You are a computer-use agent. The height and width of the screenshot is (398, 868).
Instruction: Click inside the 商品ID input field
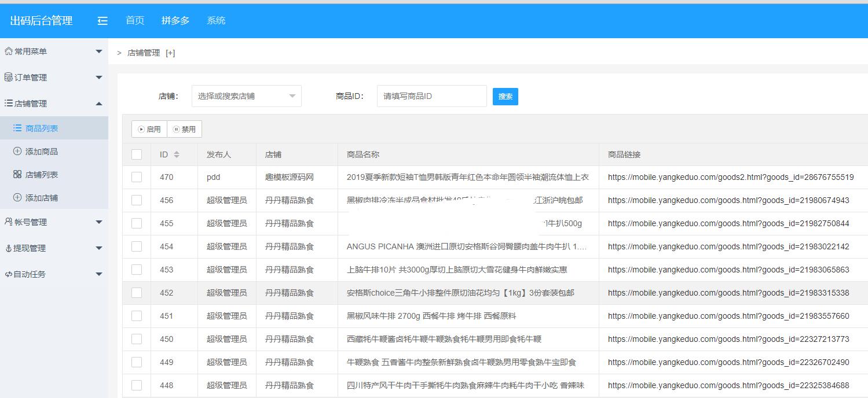tap(431, 95)
